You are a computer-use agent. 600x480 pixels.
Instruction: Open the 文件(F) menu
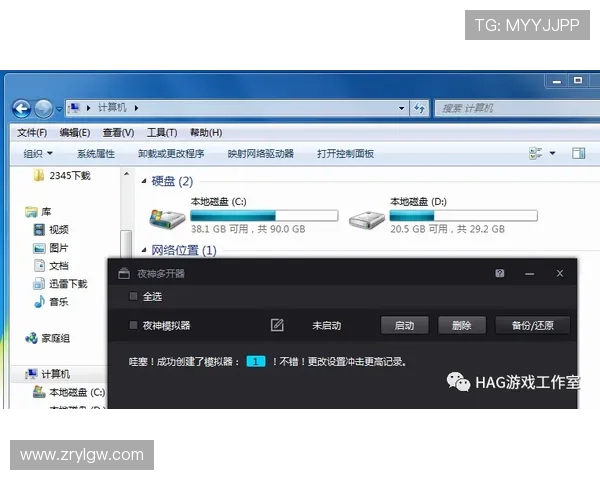tap(32, 133)
